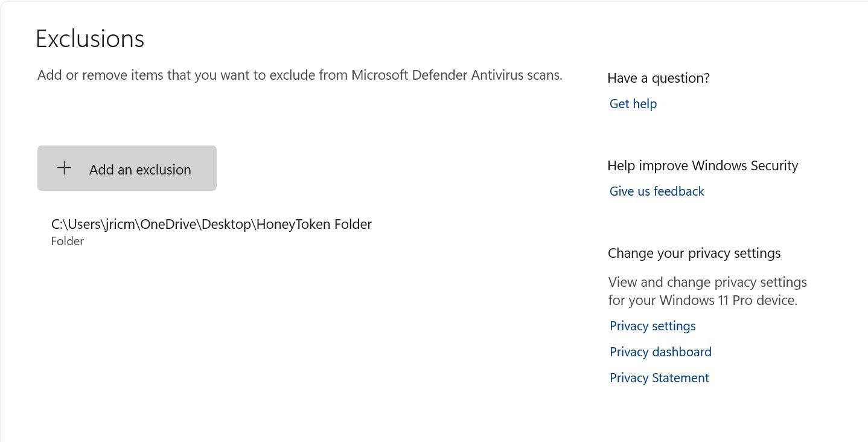
Task: Click the 'Microsoft Defender Antivirus scans' phrase
Action: pos(456,75)
